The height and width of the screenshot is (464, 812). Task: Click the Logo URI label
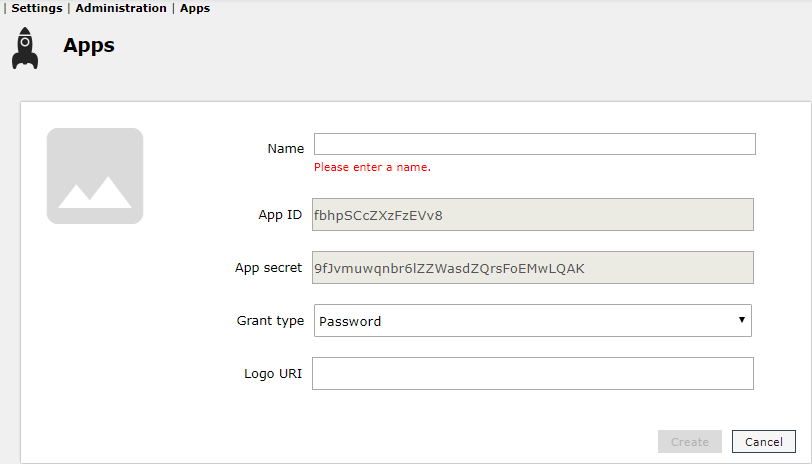click(273, 374)
